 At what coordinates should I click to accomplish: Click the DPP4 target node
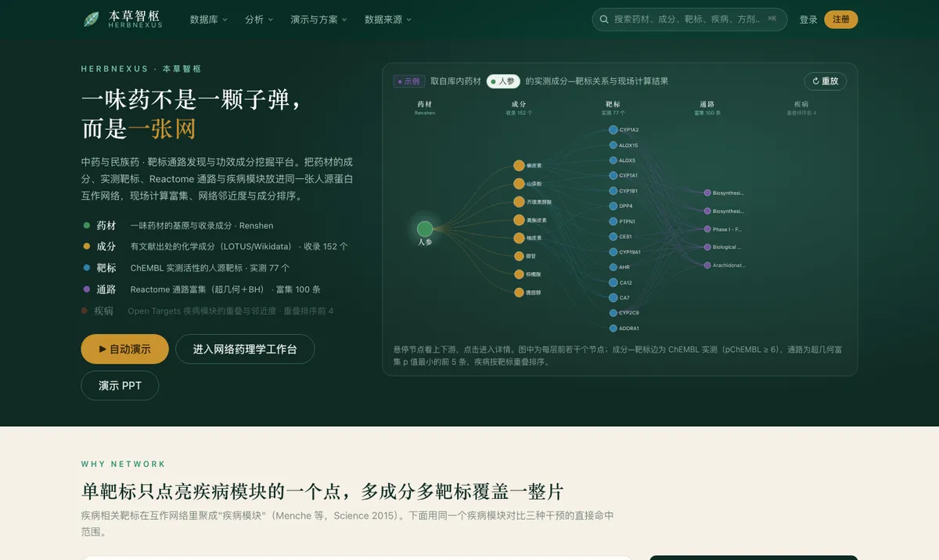pyautogui.click(x=613, y=206)
